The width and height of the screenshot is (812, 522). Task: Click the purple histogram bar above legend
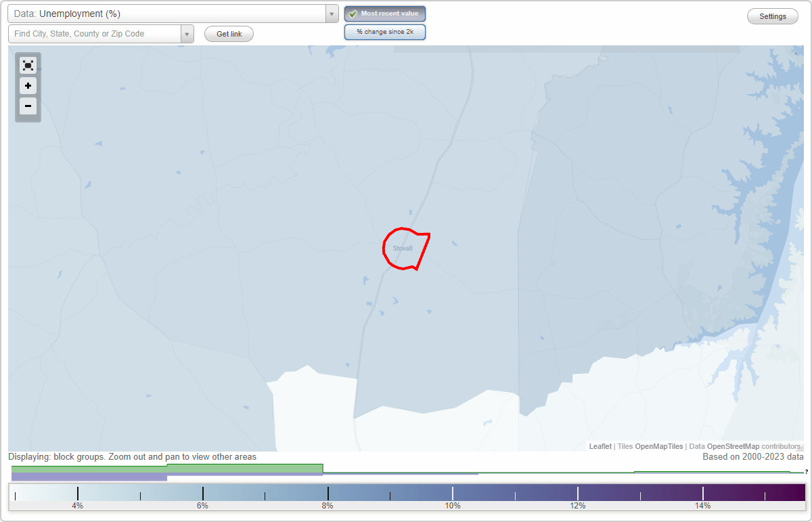click(89, 477)
